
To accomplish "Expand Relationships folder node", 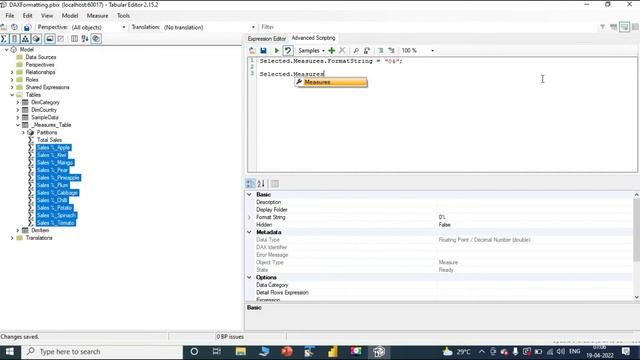I will 12,72.
